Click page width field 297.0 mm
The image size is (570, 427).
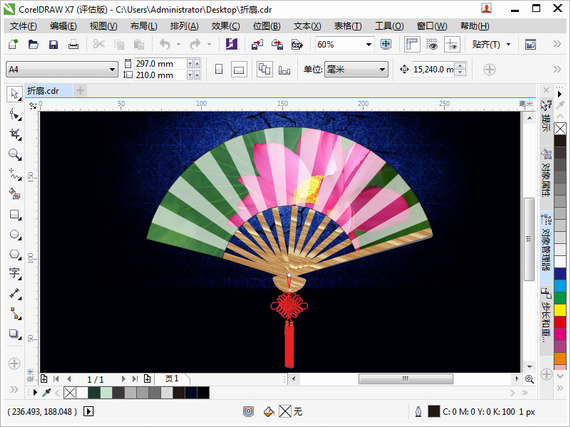160,64
